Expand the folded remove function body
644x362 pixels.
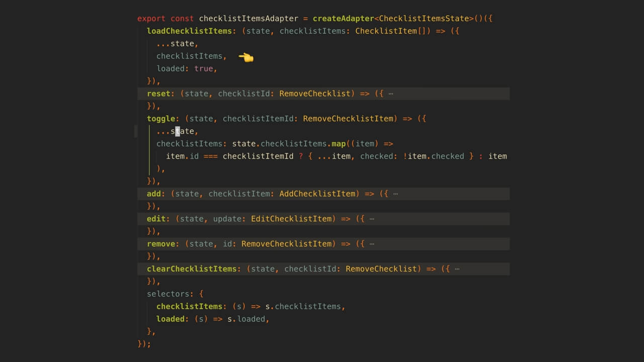pyautogui.click(x=372, y=244)
